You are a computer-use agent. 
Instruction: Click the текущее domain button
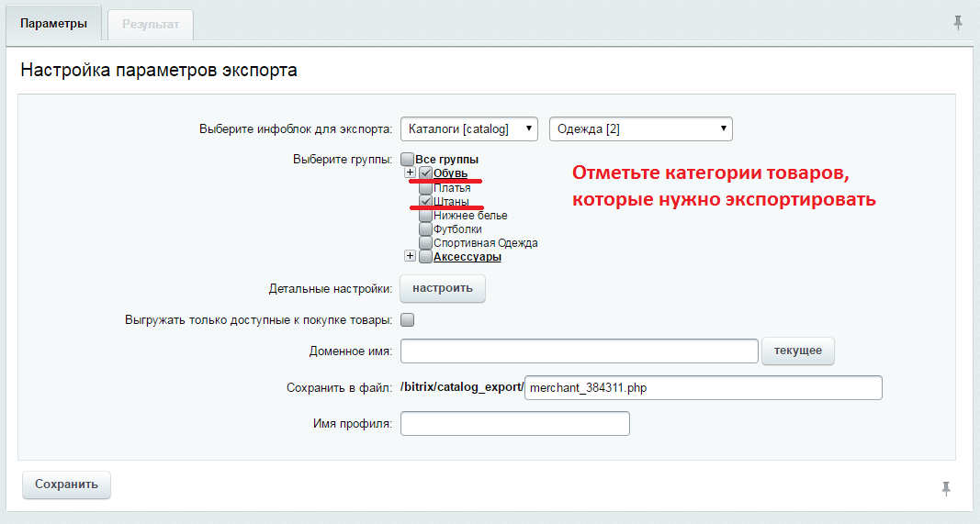(797, 351)
